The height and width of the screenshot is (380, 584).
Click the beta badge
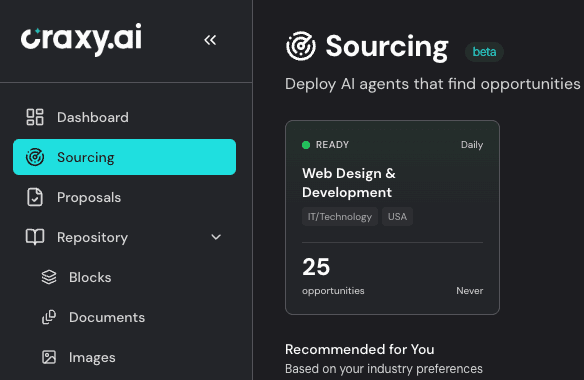484,52
